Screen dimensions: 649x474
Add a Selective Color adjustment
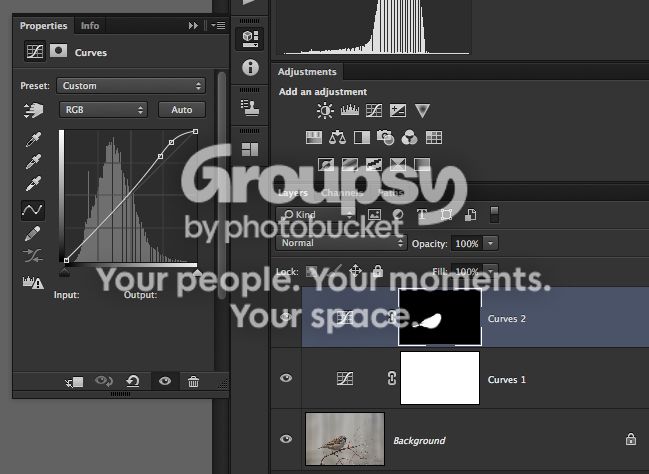398,164
